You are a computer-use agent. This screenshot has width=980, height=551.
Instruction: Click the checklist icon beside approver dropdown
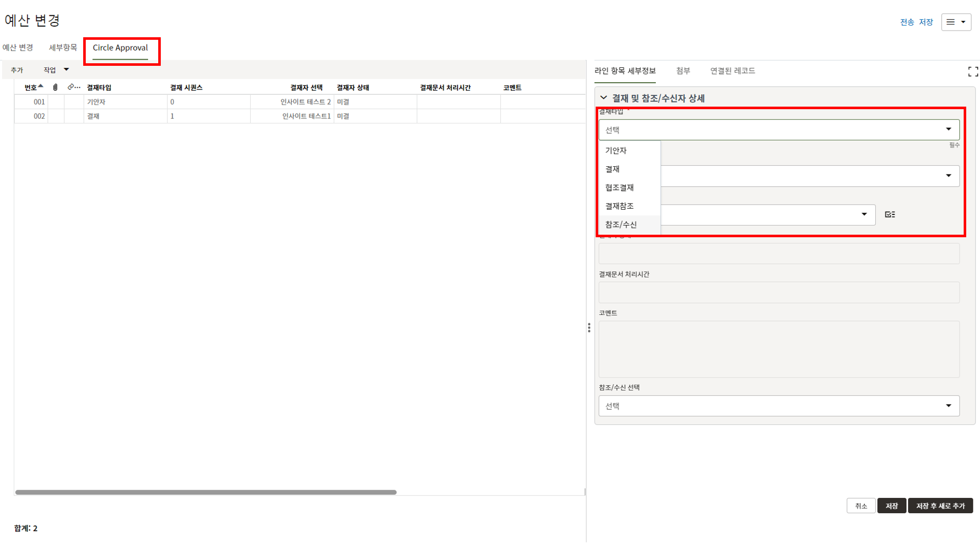coord(890,215)
